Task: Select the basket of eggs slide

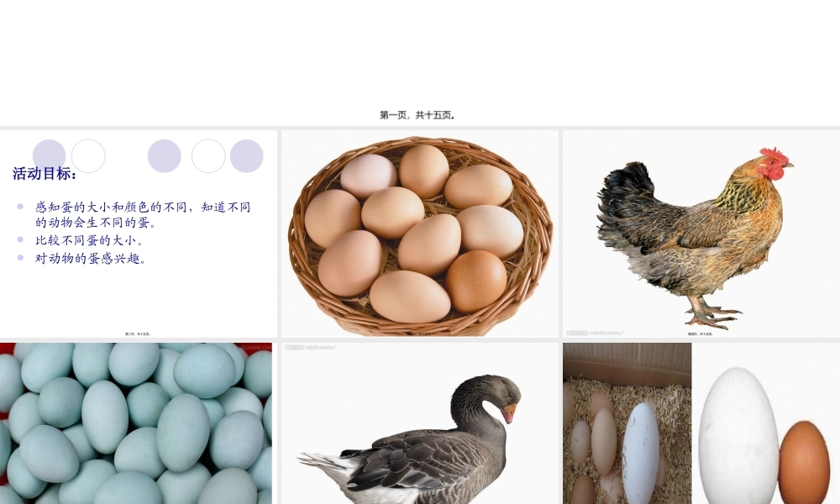Action: click(x=420, y=234)
